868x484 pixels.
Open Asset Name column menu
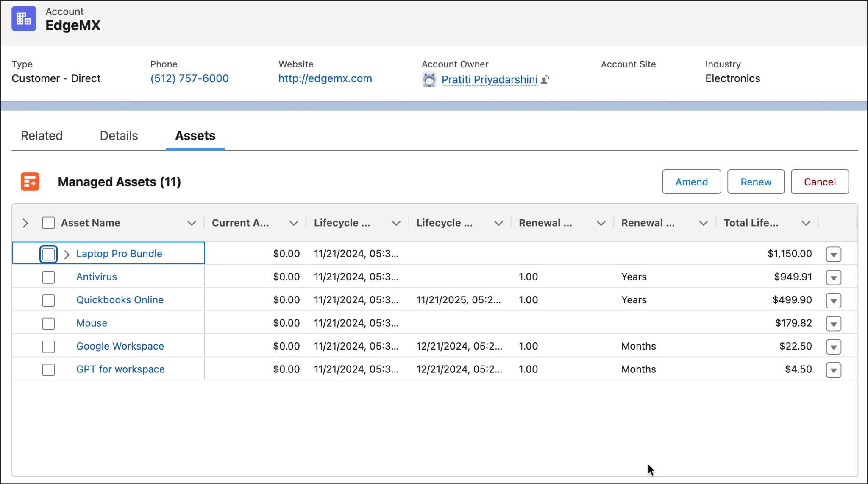(192, 223)
